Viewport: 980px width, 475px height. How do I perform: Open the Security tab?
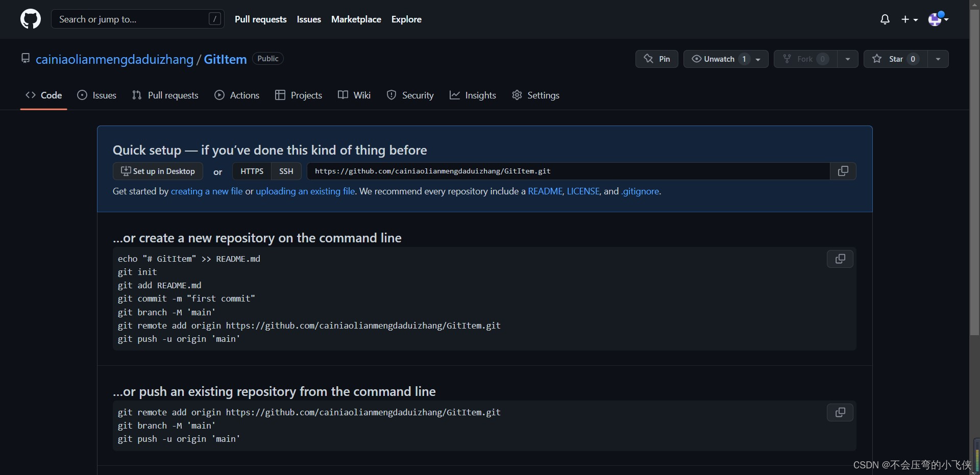click(410, 95)
